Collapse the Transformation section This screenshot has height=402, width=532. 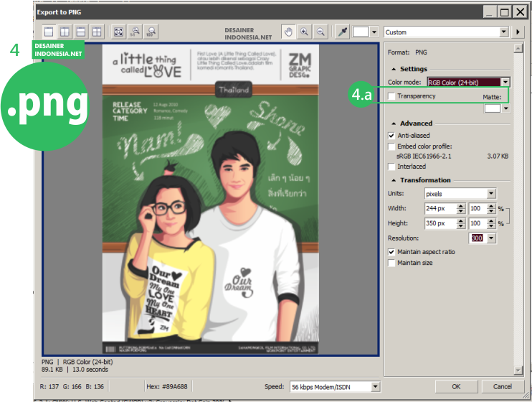[x=394, y=180]
